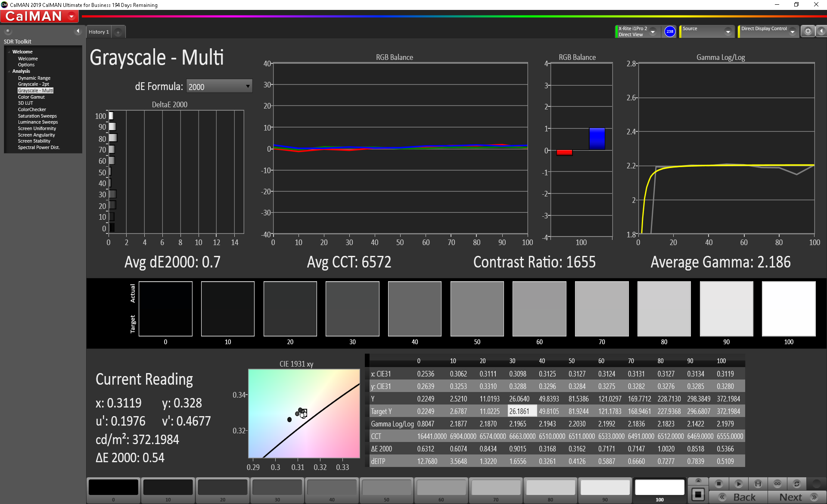This screenshot has height=504, width=827.
Task: Select Color Gamut in the Analysis list
Action: point(31,97)
